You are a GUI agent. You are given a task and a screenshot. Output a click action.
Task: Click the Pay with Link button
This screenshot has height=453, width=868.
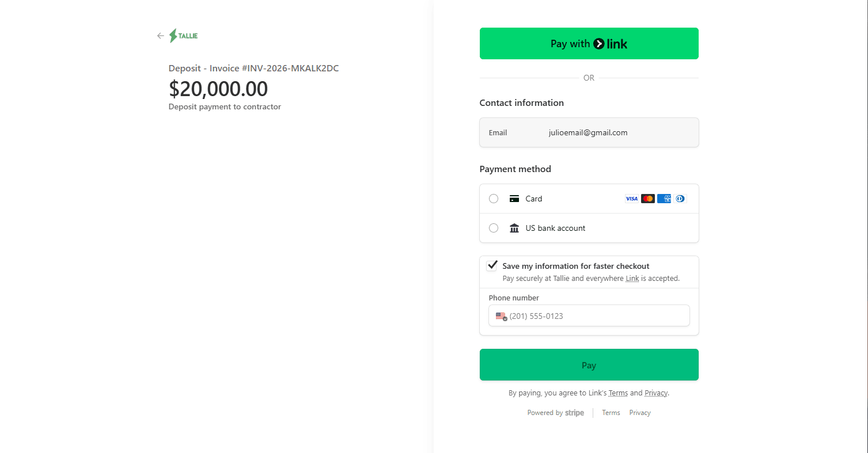(589, 43)
